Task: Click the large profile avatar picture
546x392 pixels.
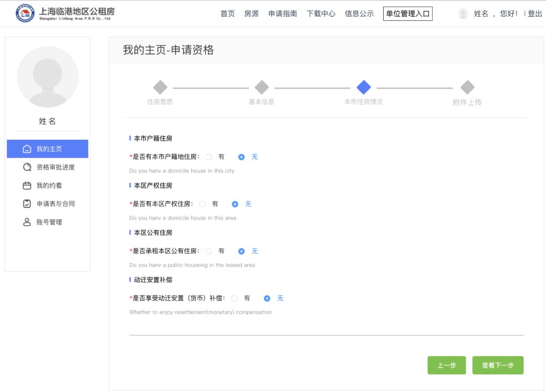Action: (x=48, y=77)
